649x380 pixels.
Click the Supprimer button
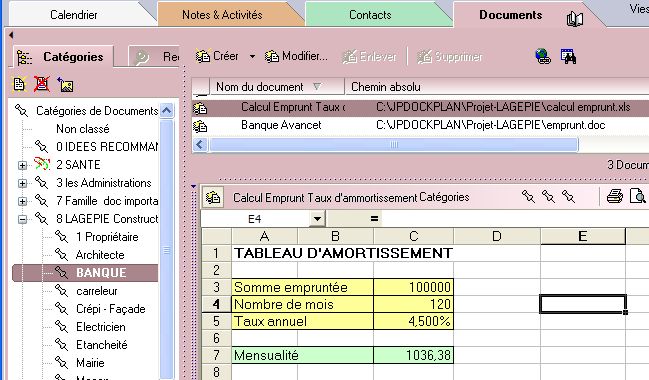450,56
